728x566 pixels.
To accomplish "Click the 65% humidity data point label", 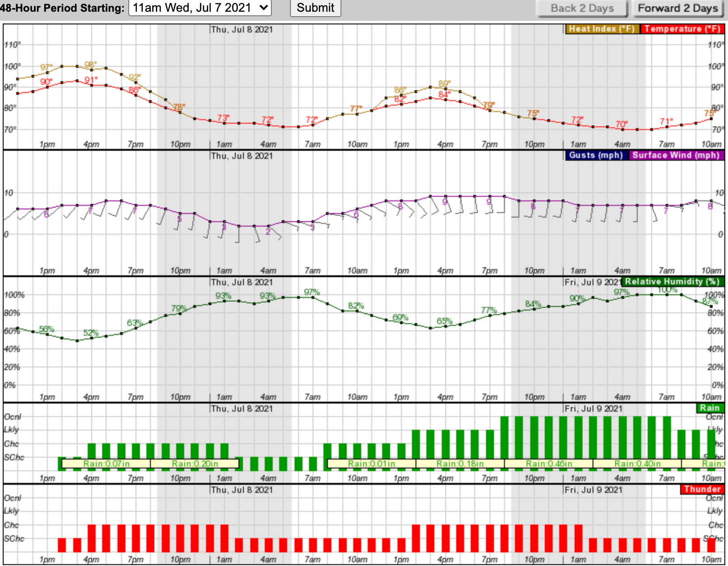I will (444, 321).
